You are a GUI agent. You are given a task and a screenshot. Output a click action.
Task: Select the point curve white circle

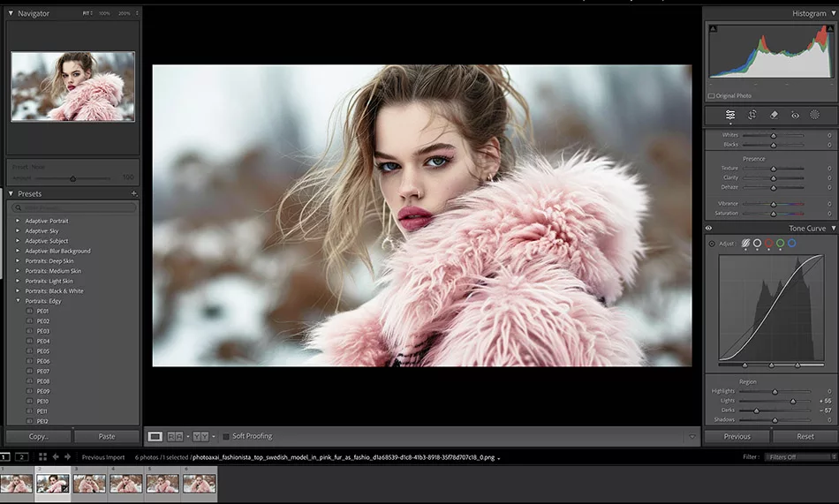click(757, 244)
